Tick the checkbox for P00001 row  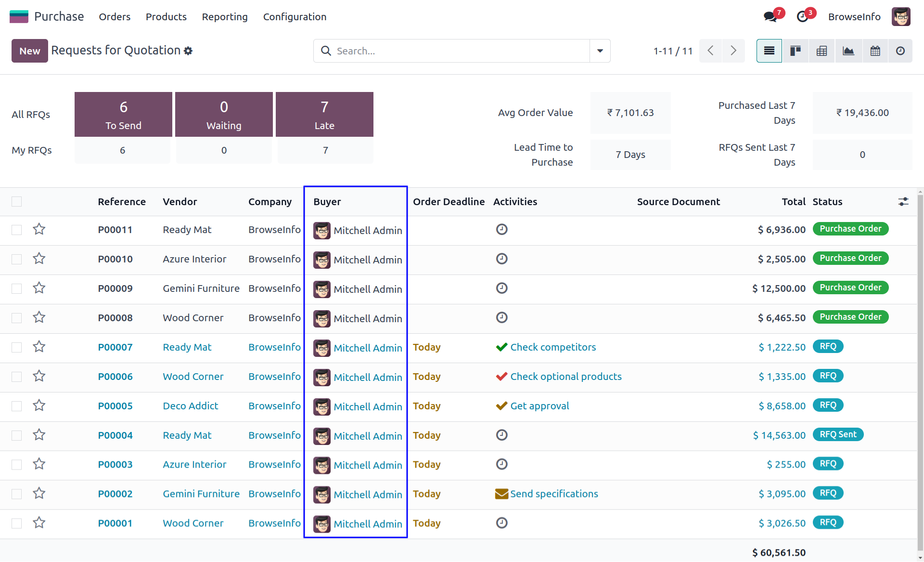pyautogui.click(x=17, y=523)
